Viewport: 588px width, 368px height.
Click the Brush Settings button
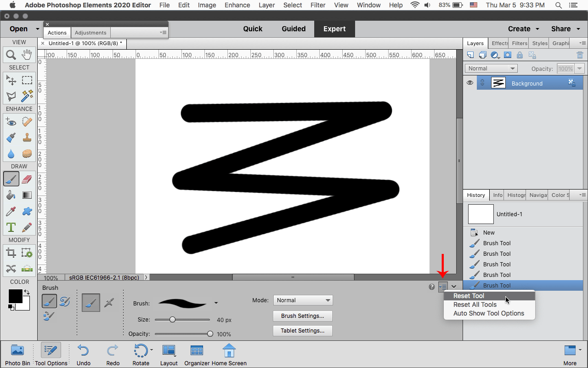(x=302, y=316)
